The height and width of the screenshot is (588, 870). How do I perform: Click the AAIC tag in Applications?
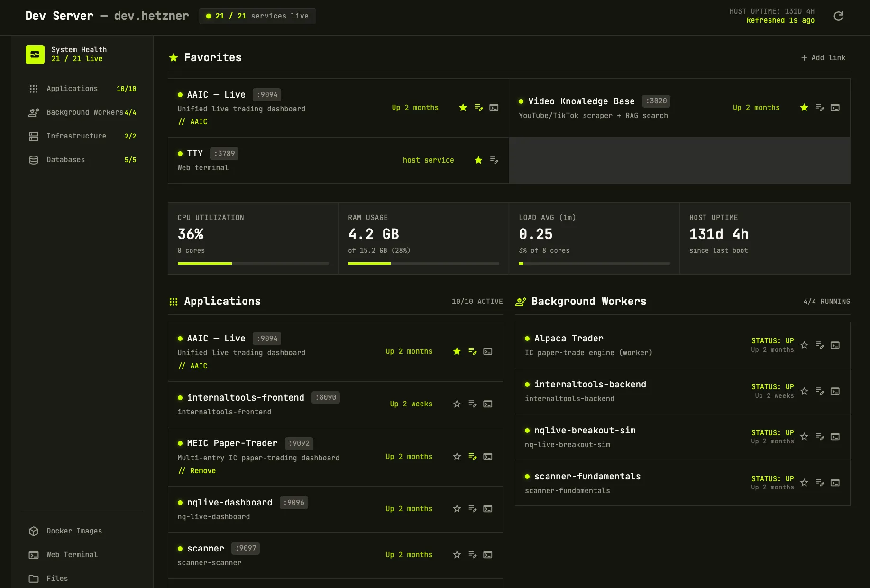click(193, 366)
